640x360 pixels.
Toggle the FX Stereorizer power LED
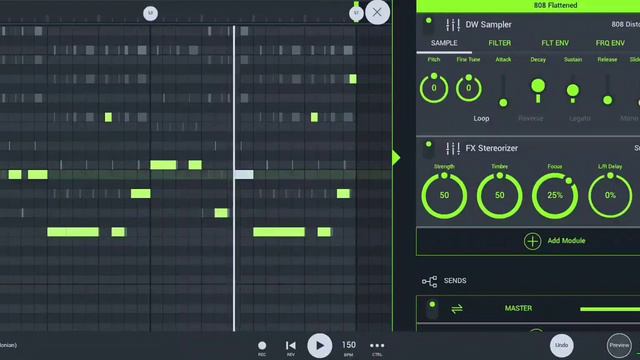pos(429,144)
